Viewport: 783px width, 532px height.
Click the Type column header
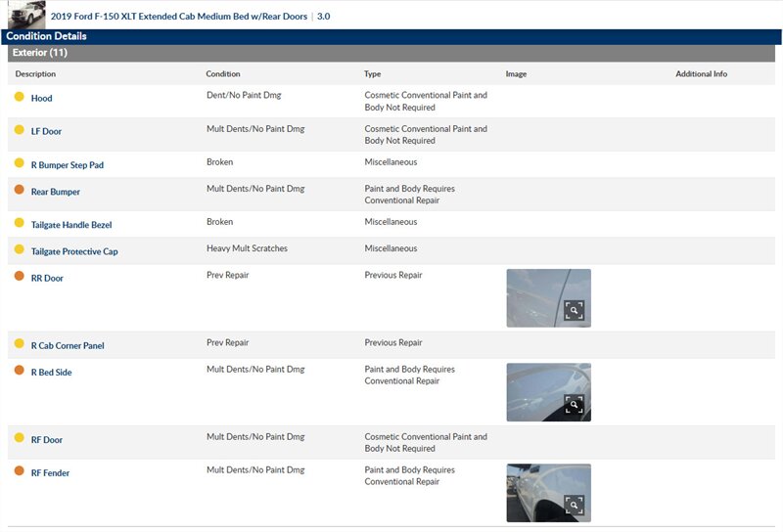[x=372, y=74]
